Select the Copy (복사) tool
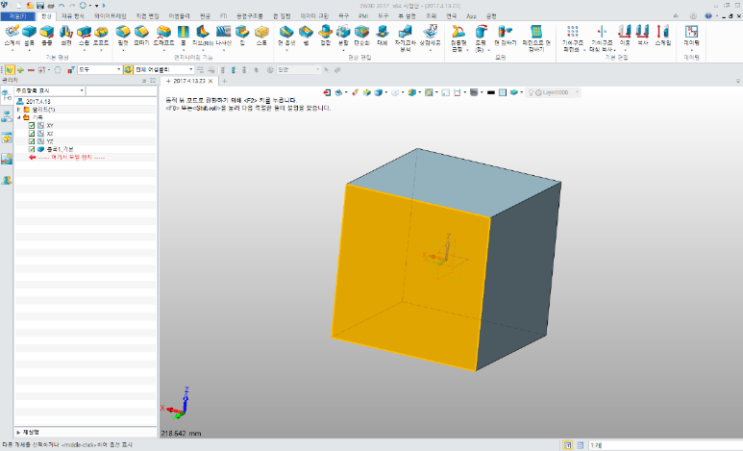The image size is (743, 451). pos(643,36)
